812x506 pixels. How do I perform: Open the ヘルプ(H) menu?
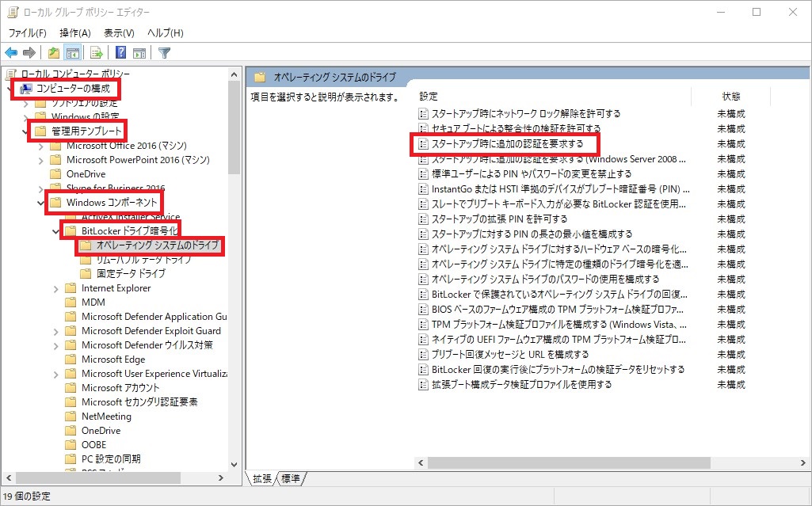(x=166, y=33)
